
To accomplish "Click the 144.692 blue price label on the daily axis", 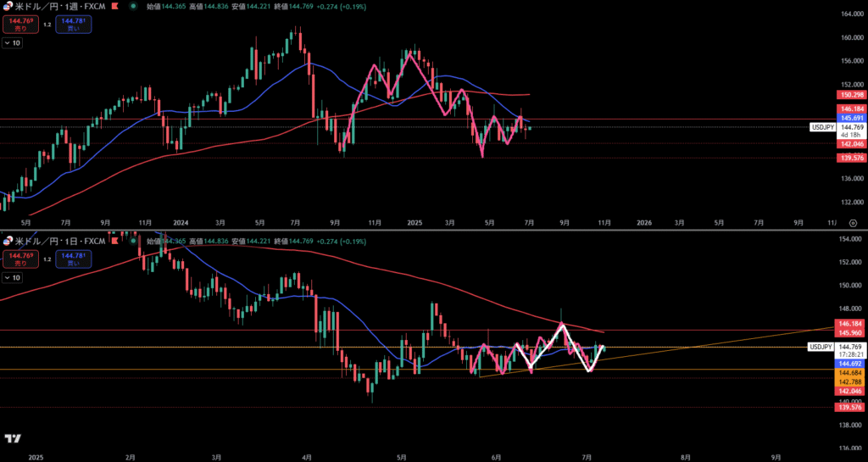I will click(849, 364).
